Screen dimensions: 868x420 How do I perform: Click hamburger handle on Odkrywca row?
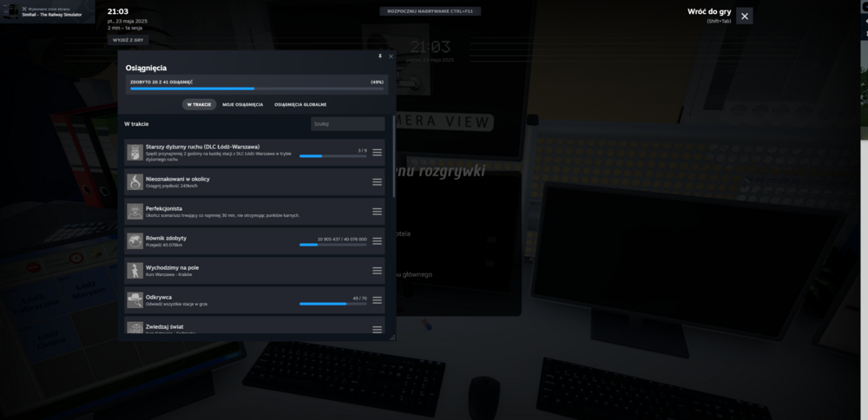point(377,300)
